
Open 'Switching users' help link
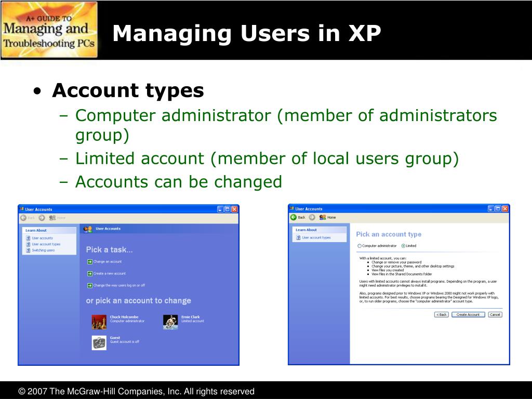pos(43,250)
